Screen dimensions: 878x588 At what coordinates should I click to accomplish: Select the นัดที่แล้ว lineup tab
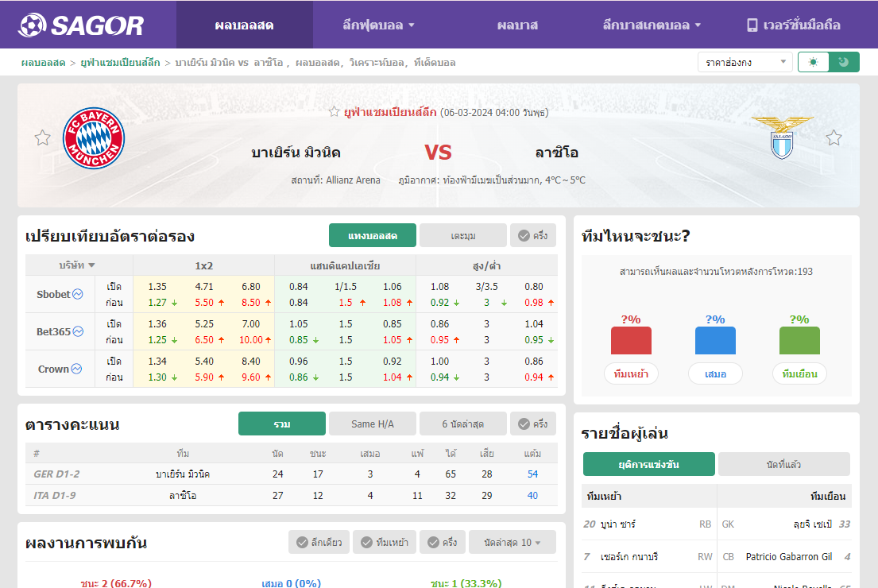coord(784,464)
